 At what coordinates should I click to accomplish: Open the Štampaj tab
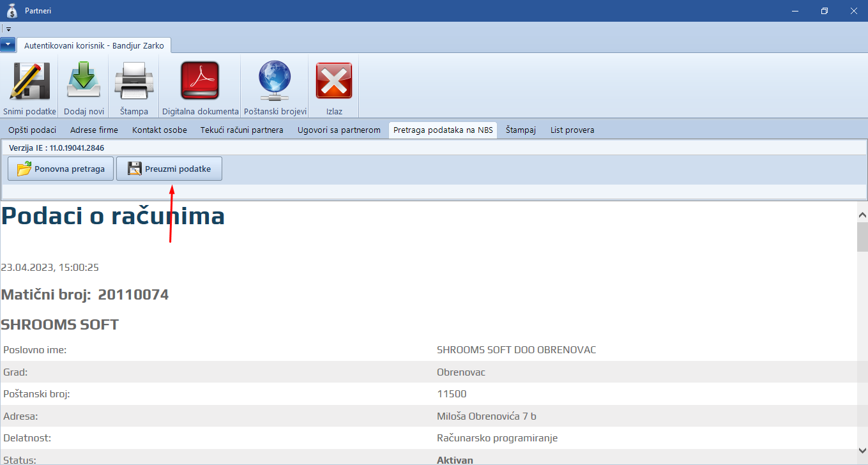coord(521,130)
